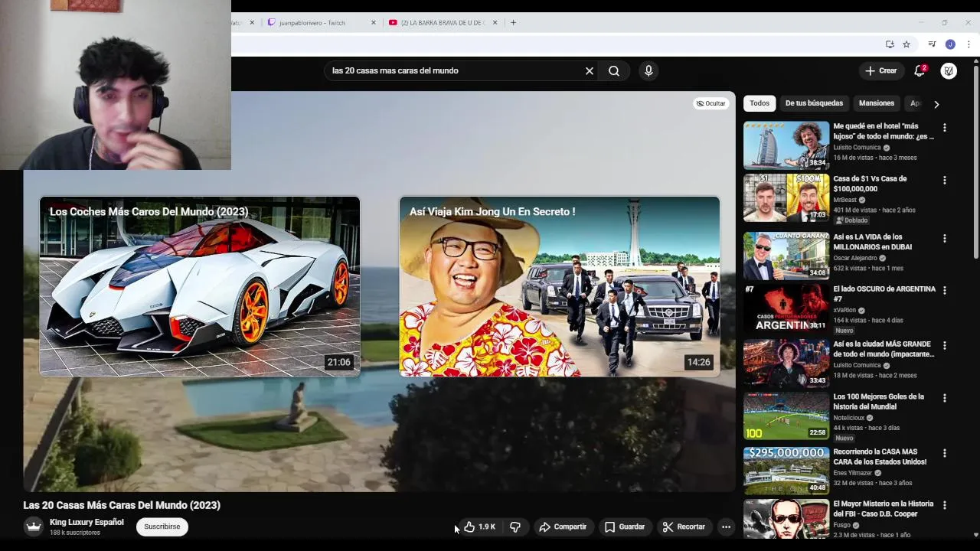Start voice search with microphone
The image size is (980, 551).
point(648,70)
